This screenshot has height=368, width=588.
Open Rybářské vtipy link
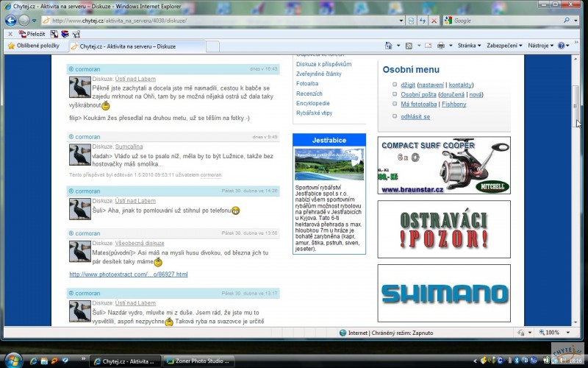[315, 113]
